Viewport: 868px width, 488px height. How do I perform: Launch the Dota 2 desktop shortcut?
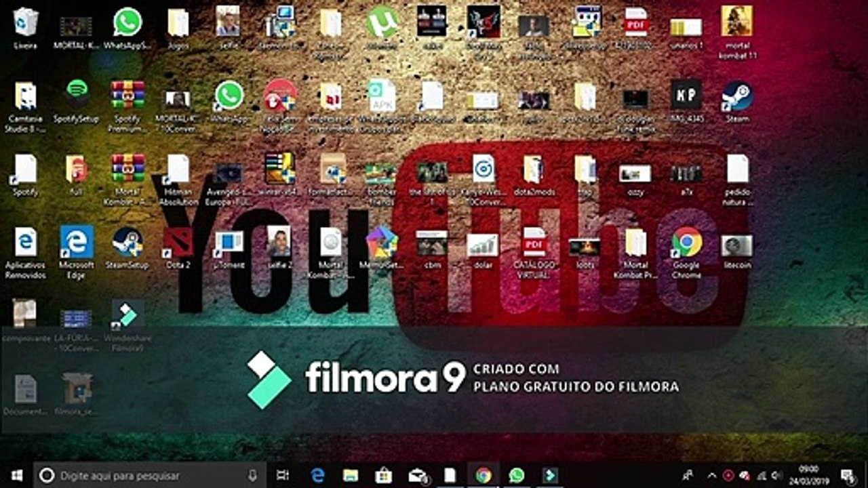pos(178,248)
